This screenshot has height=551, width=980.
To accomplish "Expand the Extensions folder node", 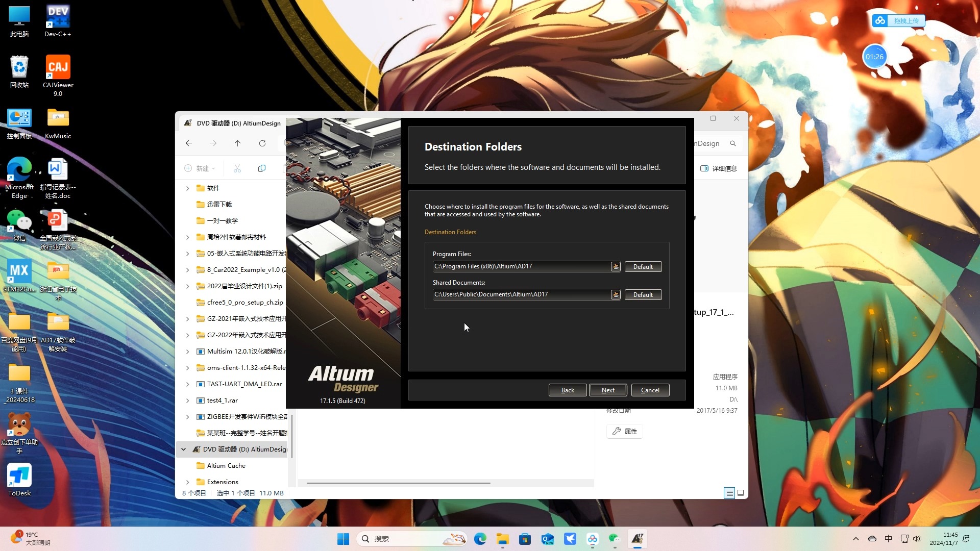I will [x=187, y=482].
